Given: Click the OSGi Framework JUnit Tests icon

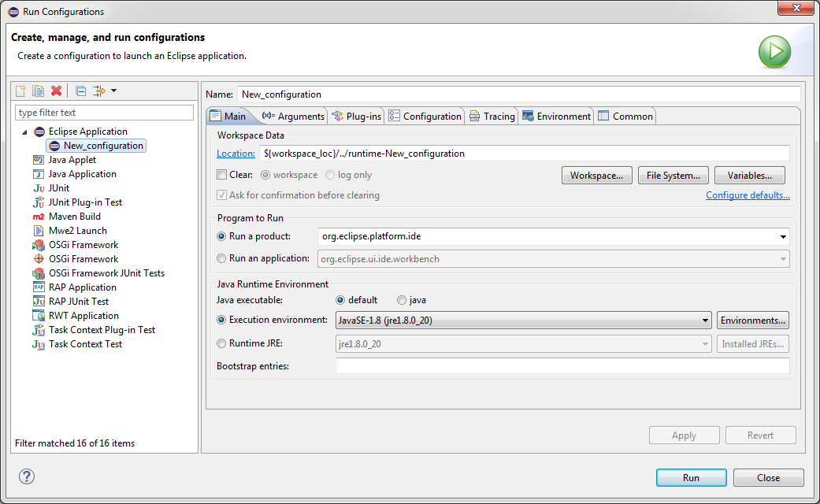Looking at the screenshot, I should tap(39, 273).
